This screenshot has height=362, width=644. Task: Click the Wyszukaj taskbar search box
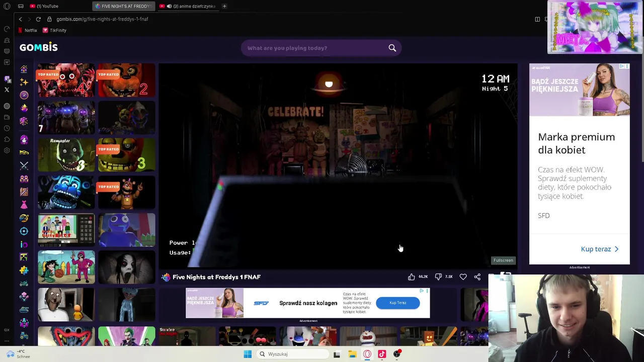click(x=293, y=354)
